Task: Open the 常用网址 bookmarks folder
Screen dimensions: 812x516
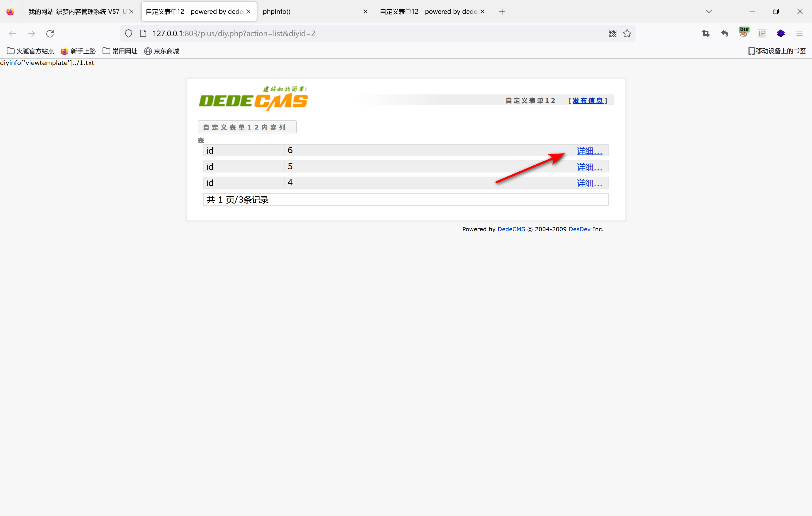Action: coord(120,51)
